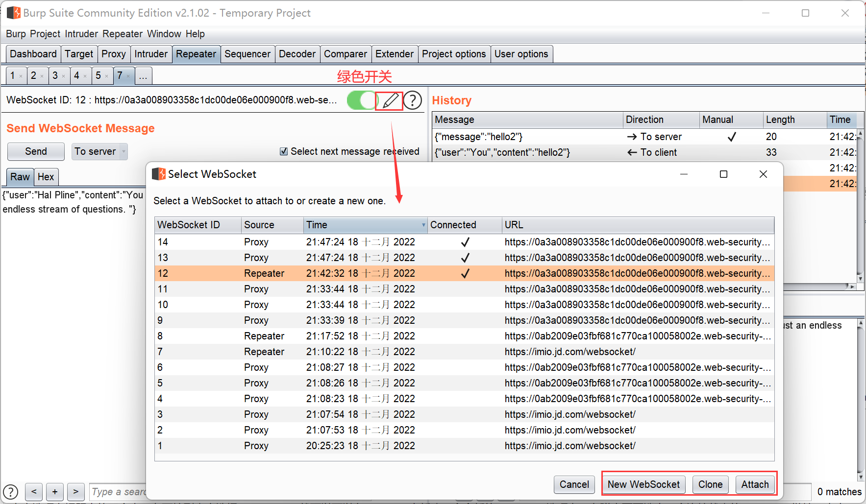Screen dimensions: 866x504
Task: Click the History table scrollbar down arrow
Action: pos(860,278)
